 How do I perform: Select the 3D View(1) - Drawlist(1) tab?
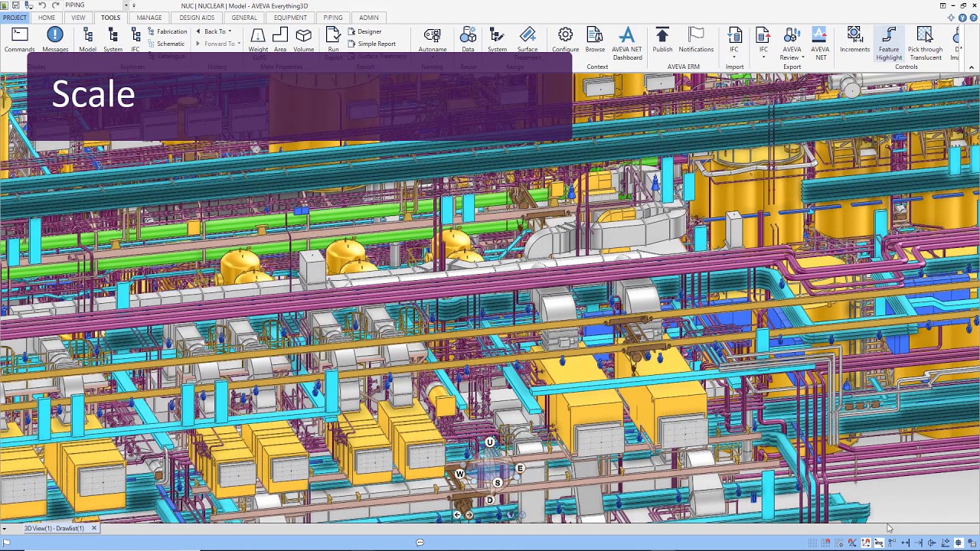(x=54, y=528)
